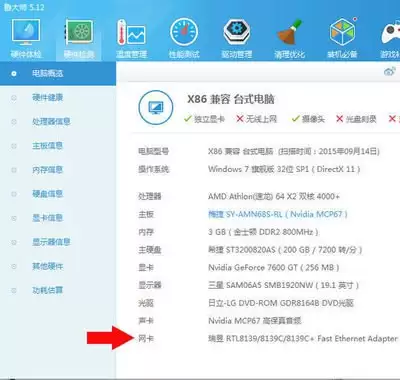Click the 声卡 row label
Screen dimensions: 400x380
point(146,321)
